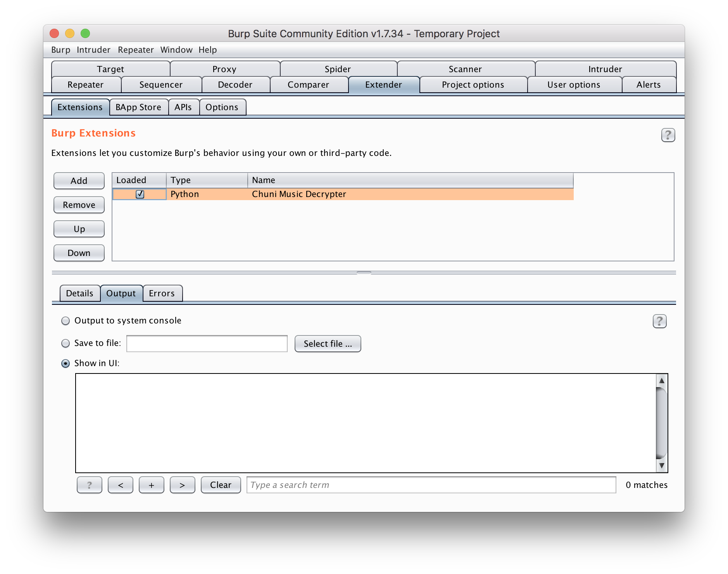Screen dimensions: 728x574
Task: Click the plus search options button
Action: click(x=152, y=485)
